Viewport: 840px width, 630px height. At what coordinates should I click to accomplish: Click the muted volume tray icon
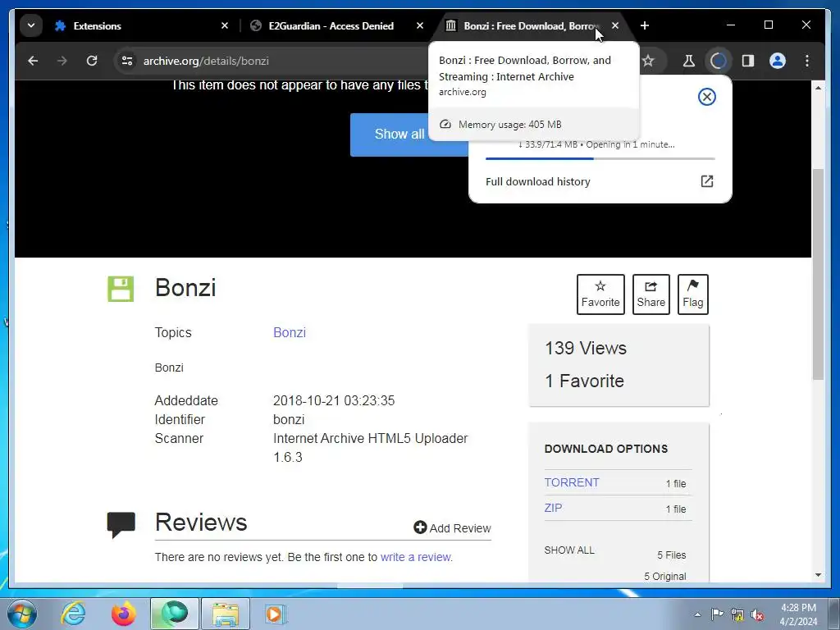(757, 614)
